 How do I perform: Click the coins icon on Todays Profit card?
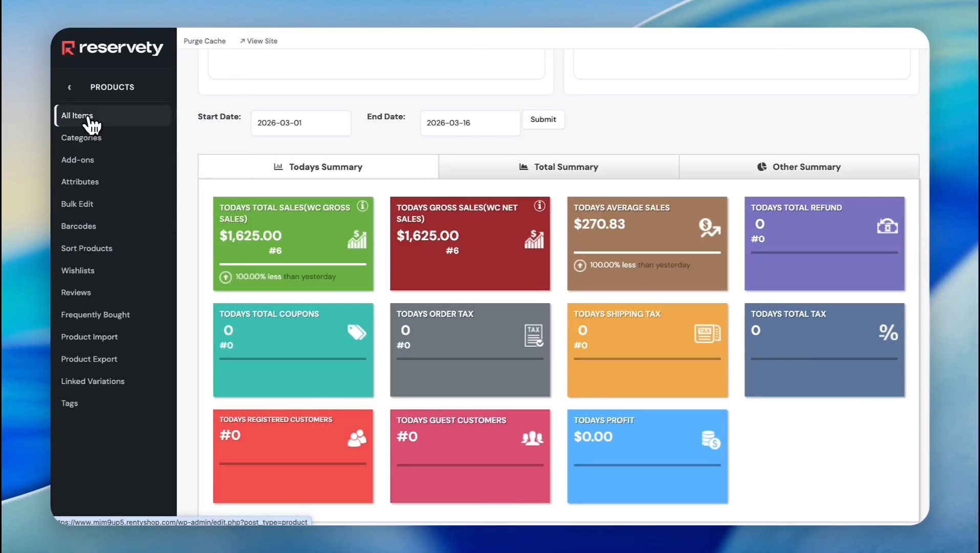point(711,440)
